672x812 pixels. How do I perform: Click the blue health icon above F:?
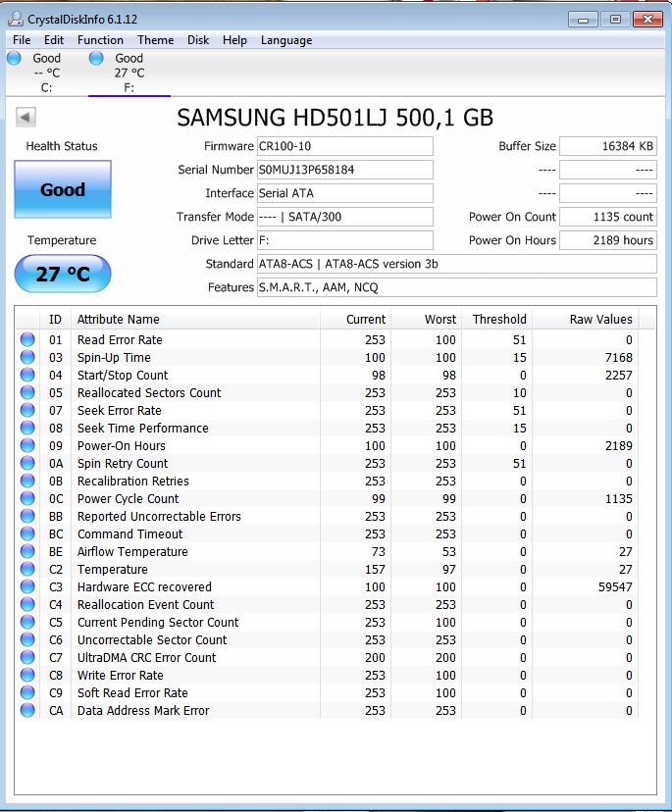point(96,58)
